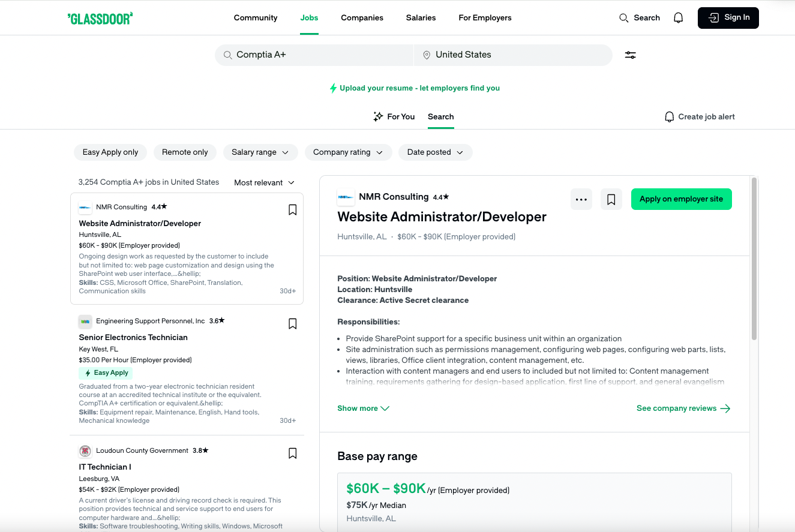Switch to For You tab
795x532 pixels.
pyautogui.click(x=394, y=117)
